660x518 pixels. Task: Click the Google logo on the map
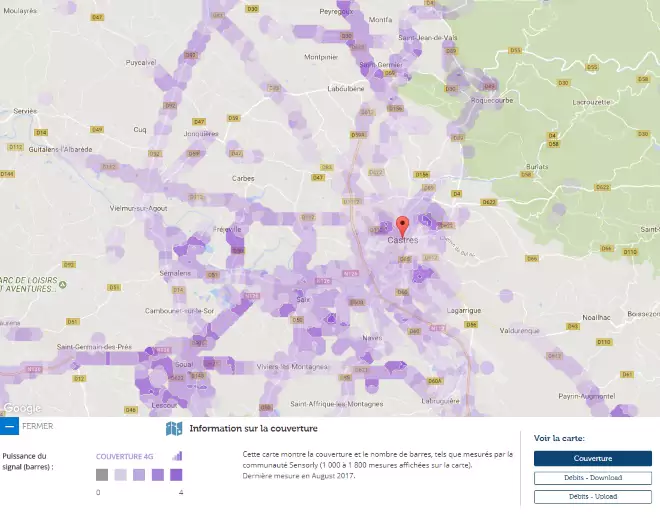[20, 408]
